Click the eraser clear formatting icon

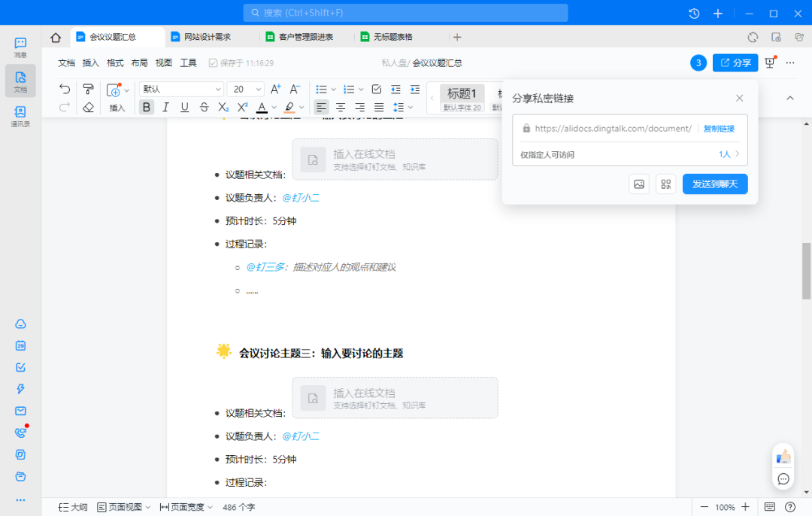[x=88, y=108]
